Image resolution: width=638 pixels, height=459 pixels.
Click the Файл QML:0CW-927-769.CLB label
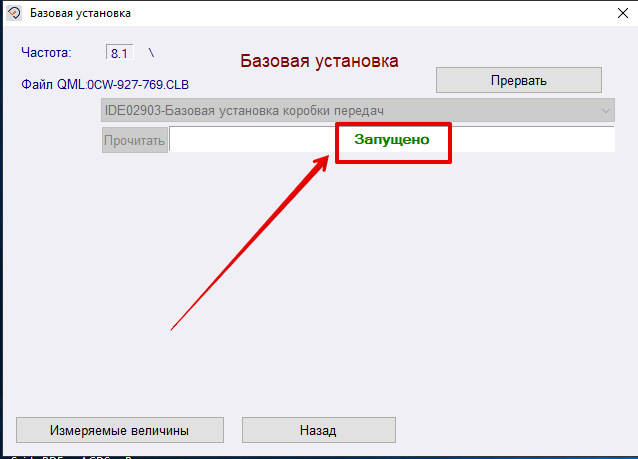[105, 85]
